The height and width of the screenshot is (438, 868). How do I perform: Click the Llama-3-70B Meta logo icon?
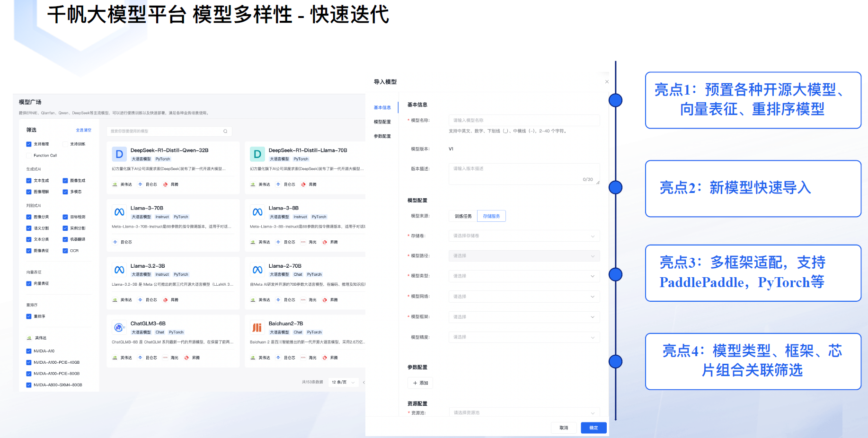119,212
